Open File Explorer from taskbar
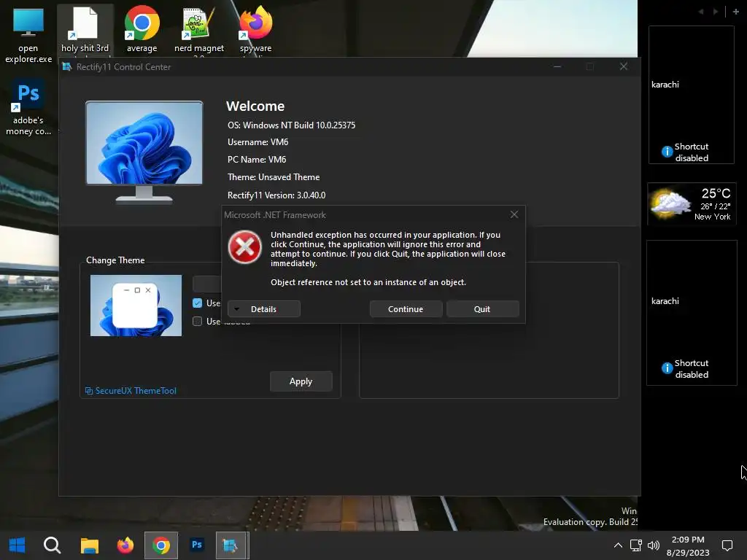The width and height of the screenshot is (747, 560). point(89,545)
